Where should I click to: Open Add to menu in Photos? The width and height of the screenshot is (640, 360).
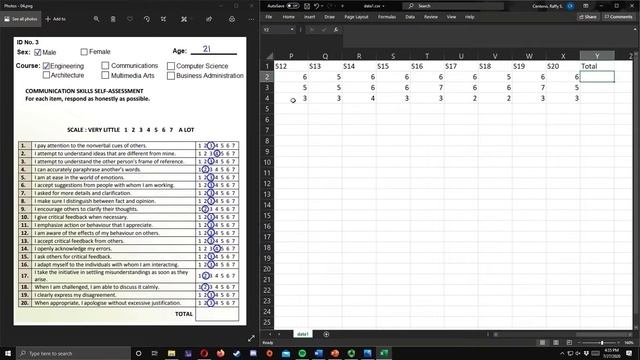coord(56,19)
